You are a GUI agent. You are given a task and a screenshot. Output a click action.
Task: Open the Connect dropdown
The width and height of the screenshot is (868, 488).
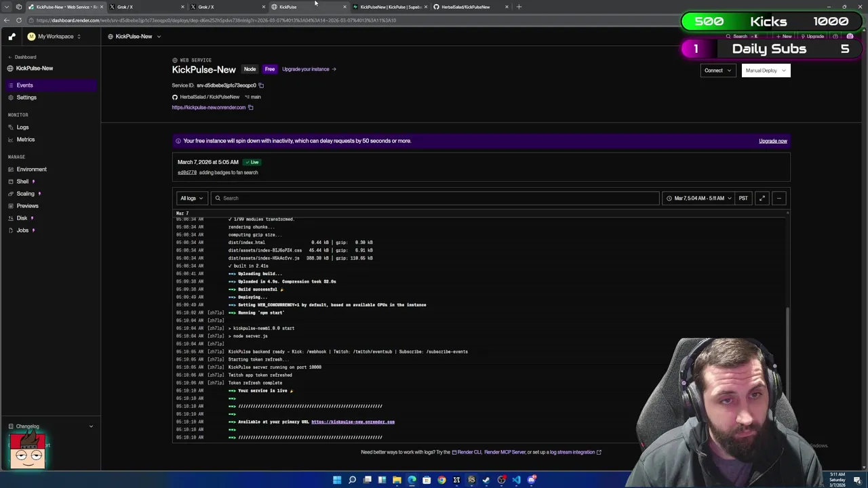(x=717, y=70)
